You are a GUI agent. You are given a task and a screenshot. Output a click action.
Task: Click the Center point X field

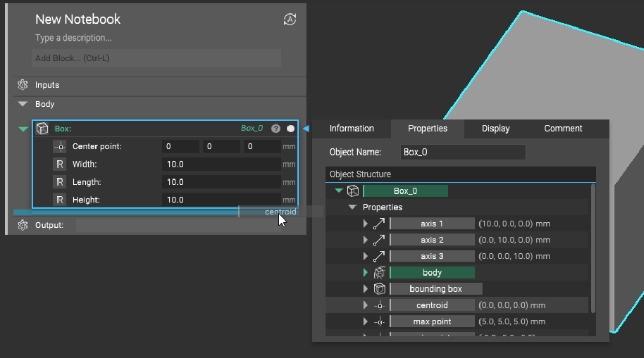click(181, 147)
